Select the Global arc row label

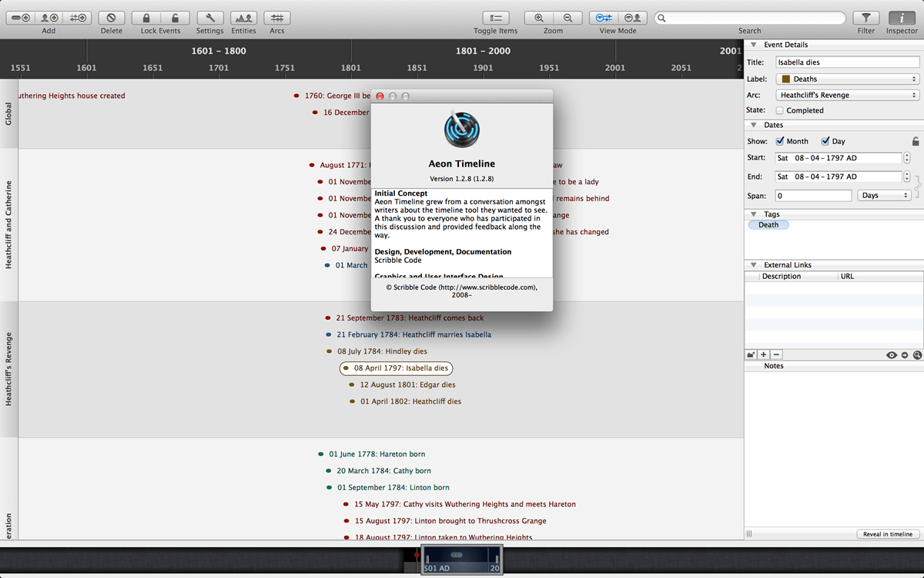click(x=8, y=113)
